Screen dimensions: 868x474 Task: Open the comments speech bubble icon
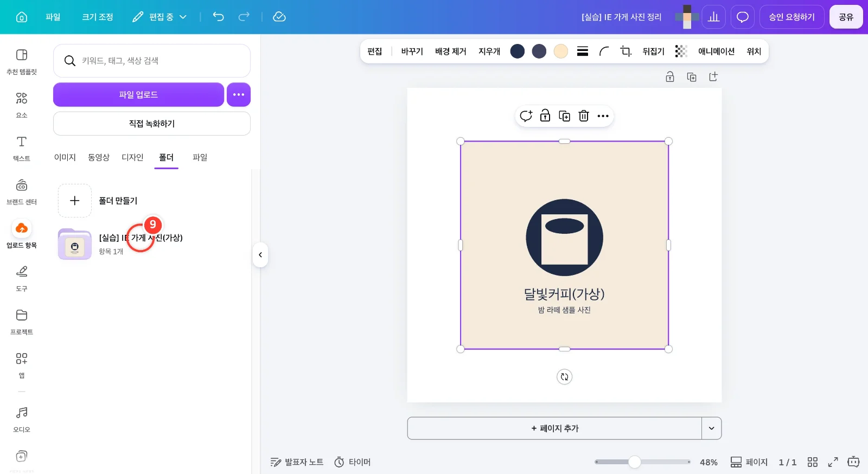pos(743,17)
